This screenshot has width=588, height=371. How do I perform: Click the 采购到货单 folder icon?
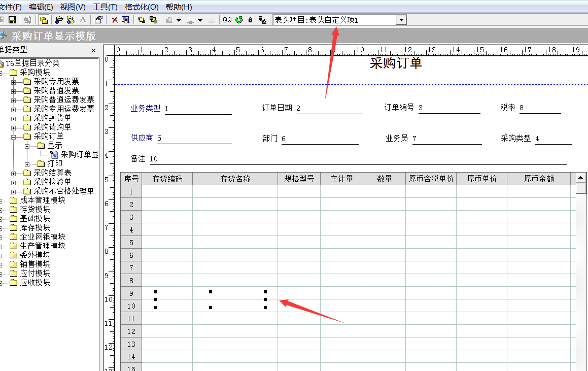tap(27, 118)
